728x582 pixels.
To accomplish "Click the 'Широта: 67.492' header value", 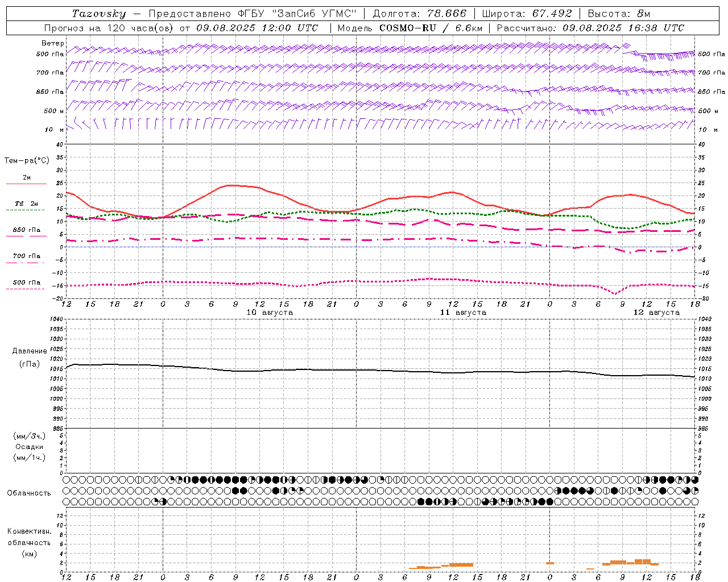I will [x=527, y=14].
